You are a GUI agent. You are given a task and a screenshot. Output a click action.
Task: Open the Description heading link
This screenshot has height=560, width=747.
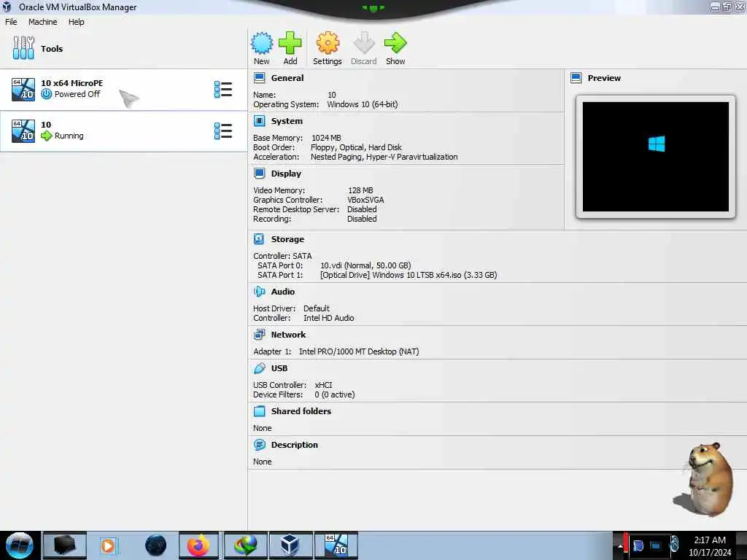click(295, 445)
